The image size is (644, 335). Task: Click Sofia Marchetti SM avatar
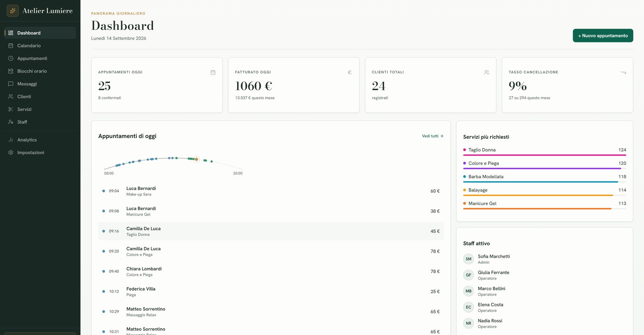[x=469, y=259]
